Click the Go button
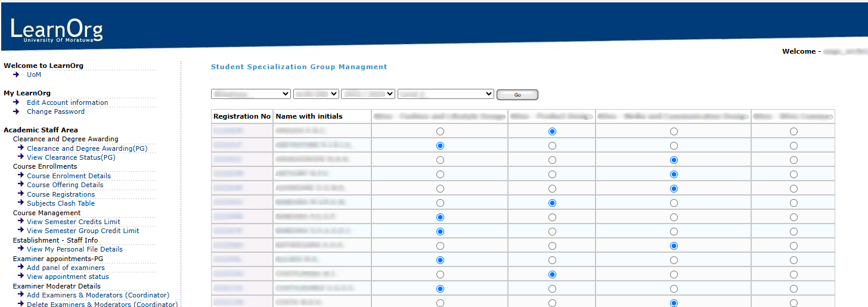Viewport: 868px width, 307px height. tap(517, 95)
